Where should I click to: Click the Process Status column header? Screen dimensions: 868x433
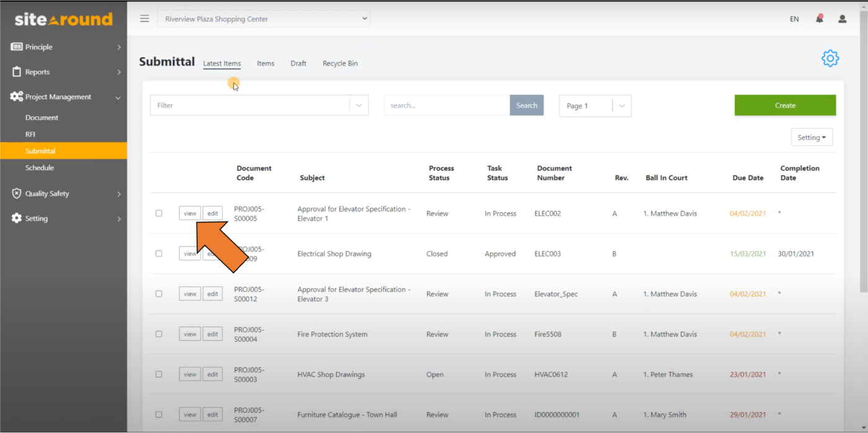tap(441, 173)
